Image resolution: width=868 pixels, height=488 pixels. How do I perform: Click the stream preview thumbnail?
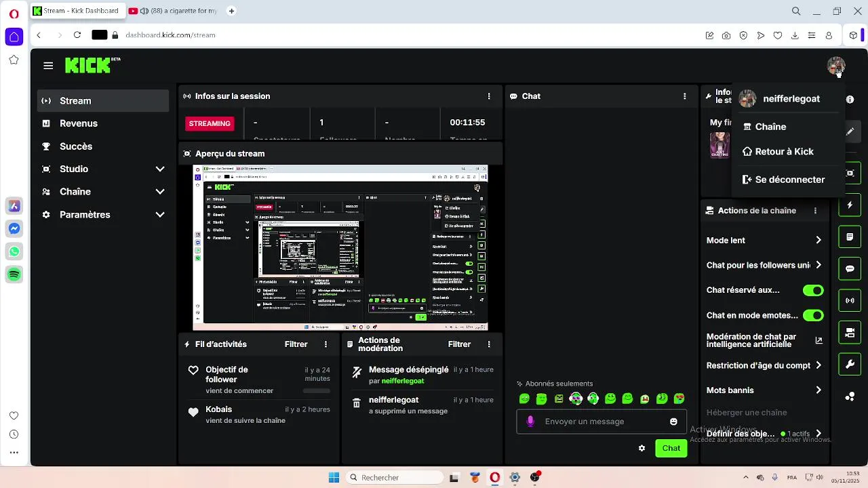(340, 248)
